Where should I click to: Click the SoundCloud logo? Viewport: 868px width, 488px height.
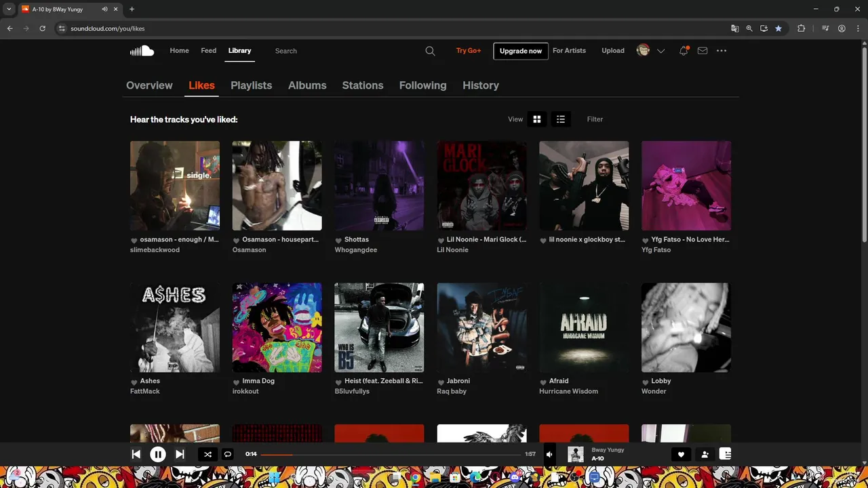[142, 51]
